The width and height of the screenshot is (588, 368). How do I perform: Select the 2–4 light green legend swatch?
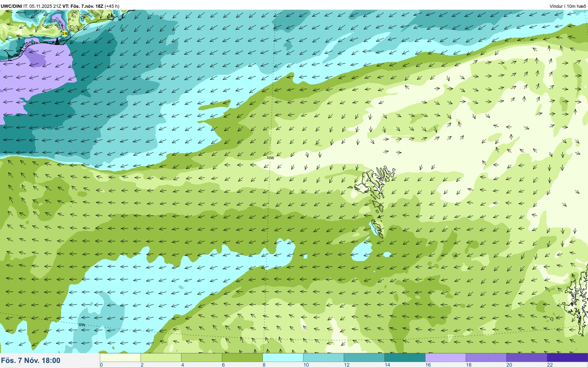click(161, 357)
